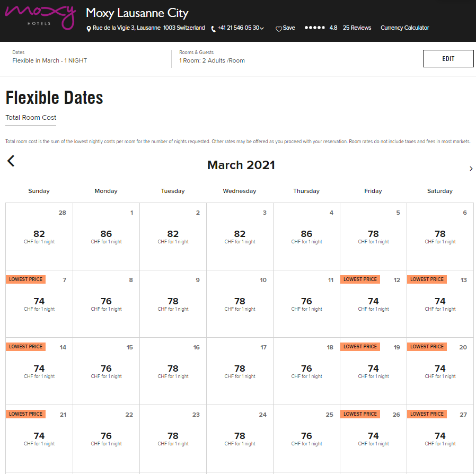This screenshot has width=476, height=474.
Task: Go to previous month with left arrow
Action: (x=11, y=161)
